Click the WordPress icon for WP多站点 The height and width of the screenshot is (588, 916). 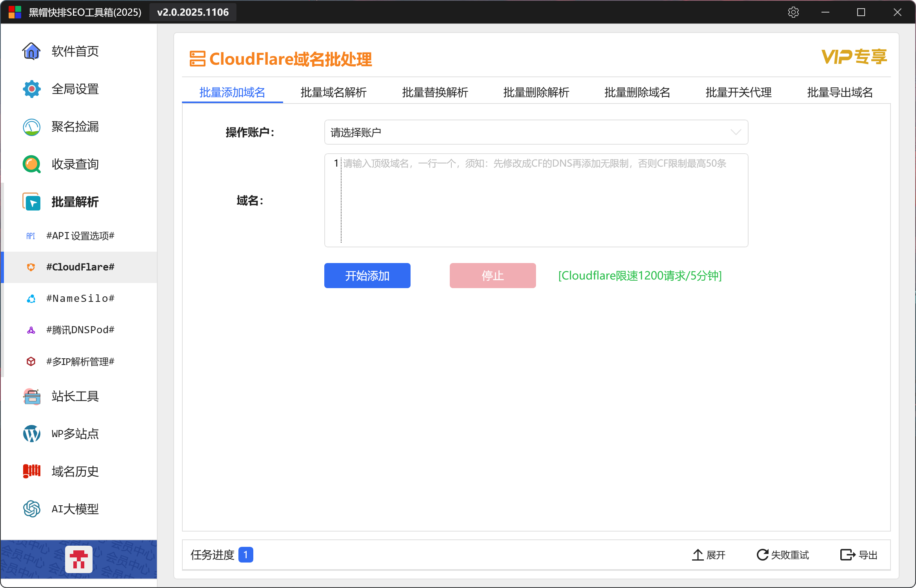click(x=31, y=434)
